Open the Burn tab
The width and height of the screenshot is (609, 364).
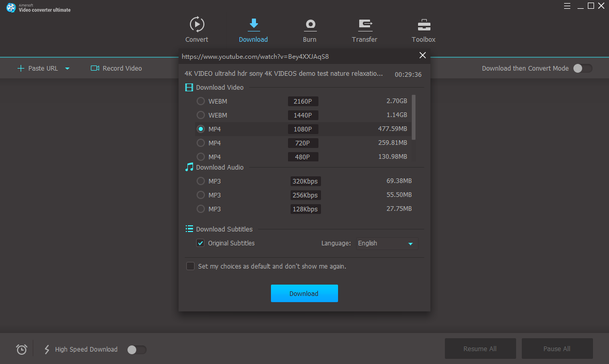click(310, 30)
